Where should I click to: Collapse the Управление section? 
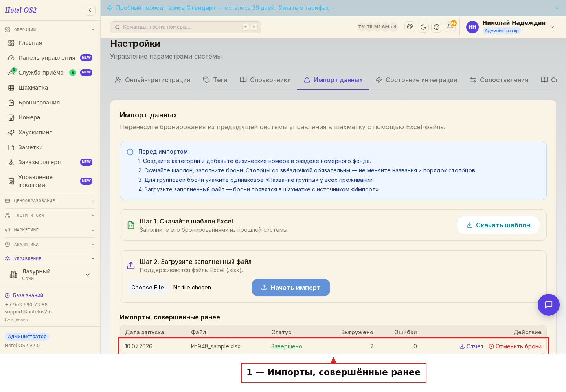tap(50, 259)
